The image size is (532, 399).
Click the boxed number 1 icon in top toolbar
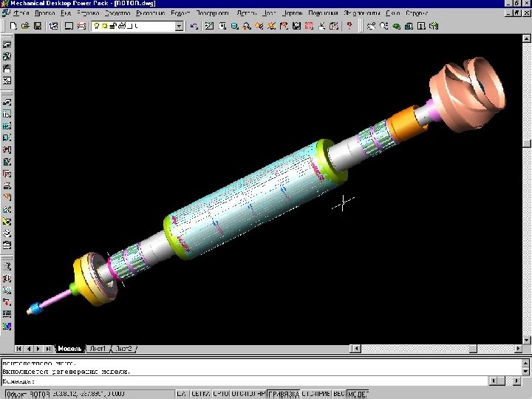(421, 26)
